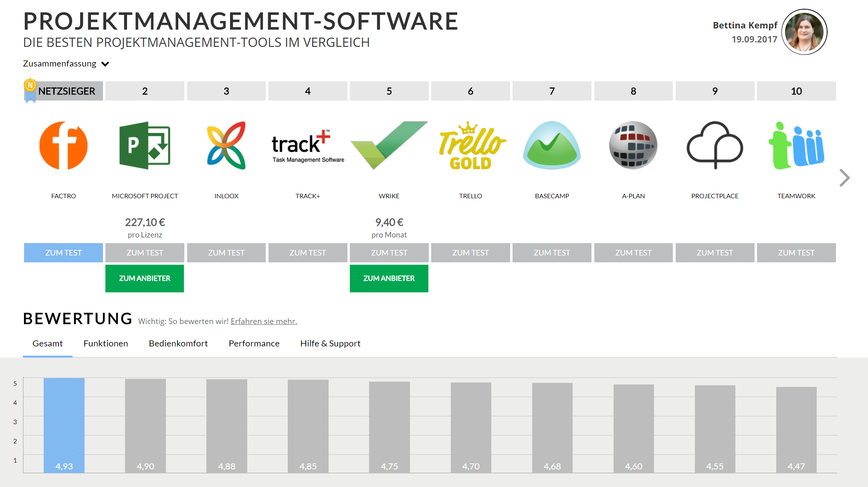Click the MICROSOFT PROJECT product name
Screen dimensions: 868x487
(145, 196)
